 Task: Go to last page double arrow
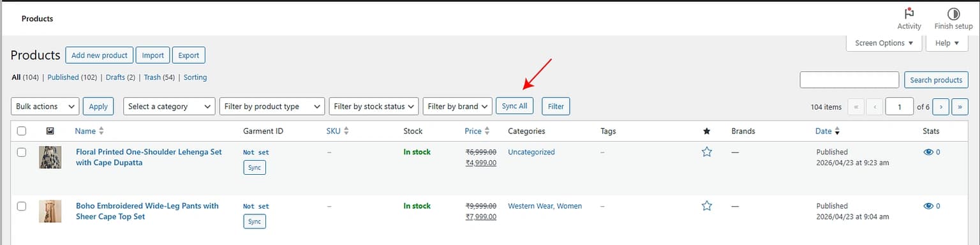(960, 107)
